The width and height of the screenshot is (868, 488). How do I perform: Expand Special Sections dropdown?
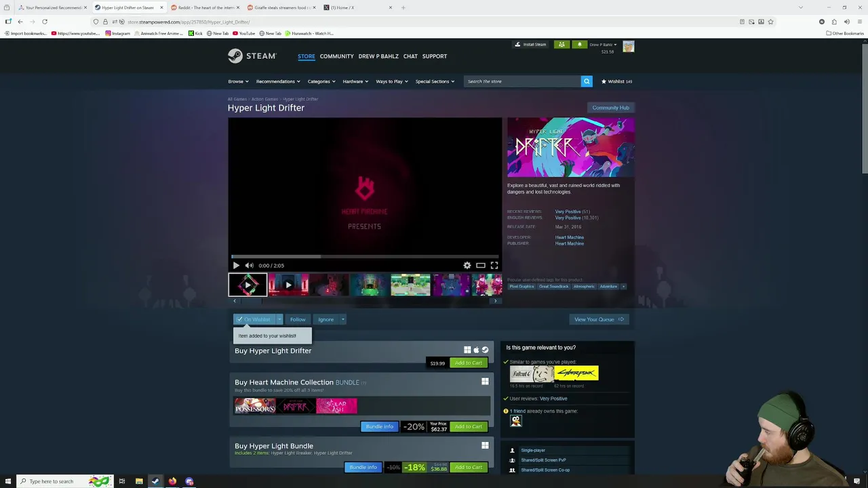pos(435,81)
